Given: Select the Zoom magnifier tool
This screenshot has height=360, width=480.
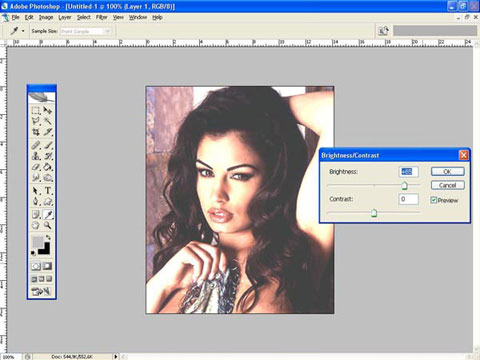Looking at the screenshot, I should 48,225.
